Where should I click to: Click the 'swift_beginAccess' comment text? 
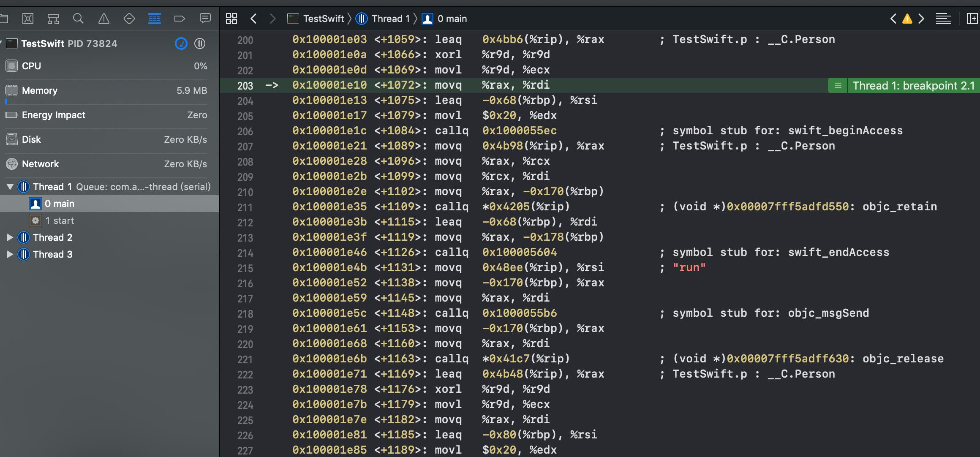845,131
